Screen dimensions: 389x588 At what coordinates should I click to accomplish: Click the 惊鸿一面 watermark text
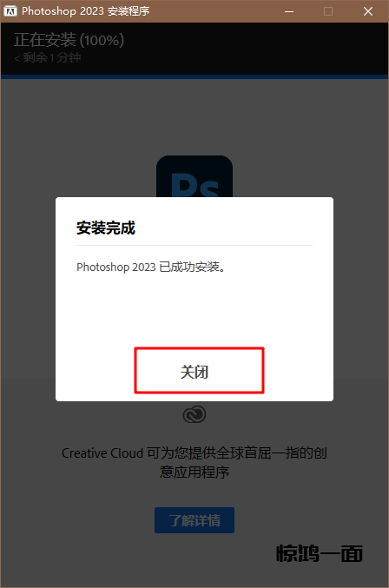(320, 553)
